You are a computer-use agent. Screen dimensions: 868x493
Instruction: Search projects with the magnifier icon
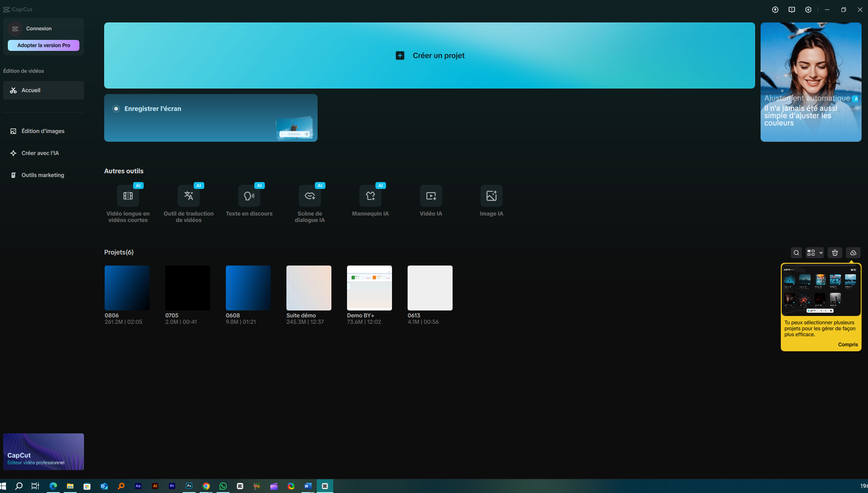[x=796, y=253]
